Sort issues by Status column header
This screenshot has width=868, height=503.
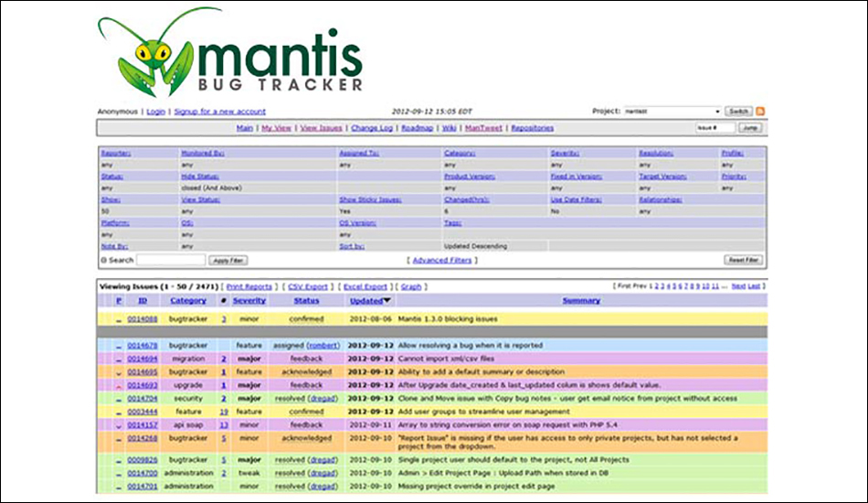point(306,300)
